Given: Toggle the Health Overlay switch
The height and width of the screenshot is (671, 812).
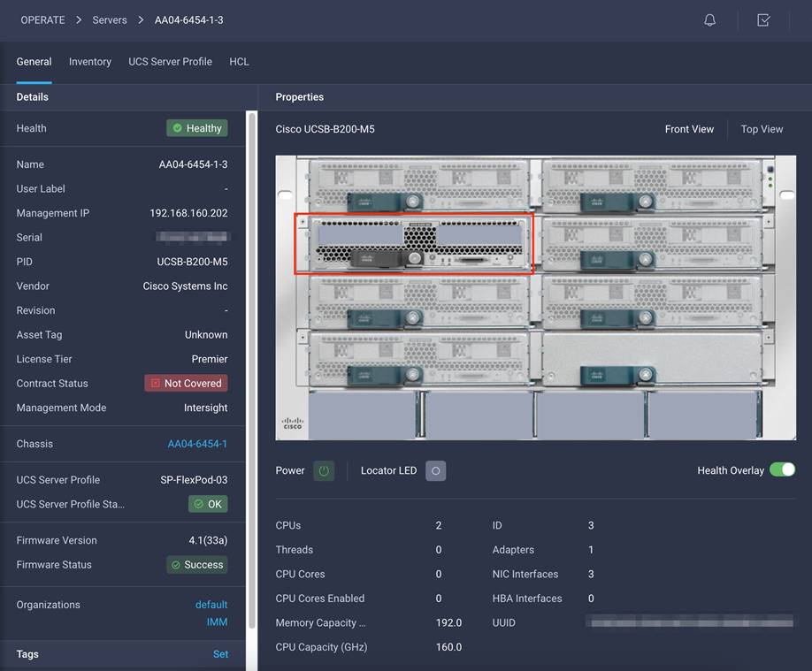Looking at the screenshot, I should 782,469.
